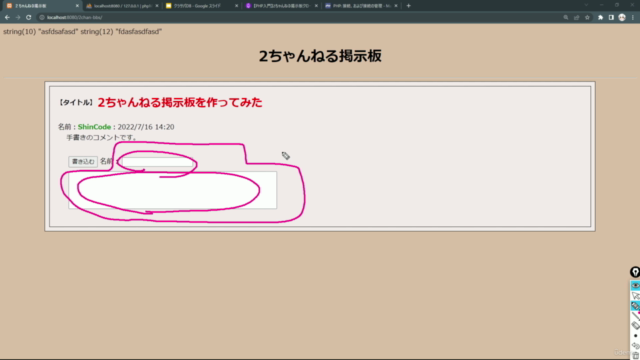Toggle annotation visibility with the eye icon
The width and height of the screenshot is (640, 360).
click(635, 285)
